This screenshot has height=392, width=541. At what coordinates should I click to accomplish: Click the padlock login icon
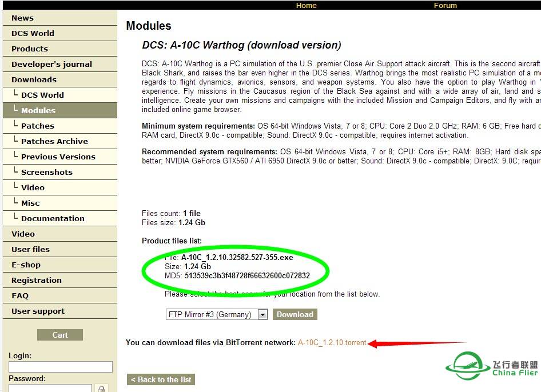coord(101,389)
